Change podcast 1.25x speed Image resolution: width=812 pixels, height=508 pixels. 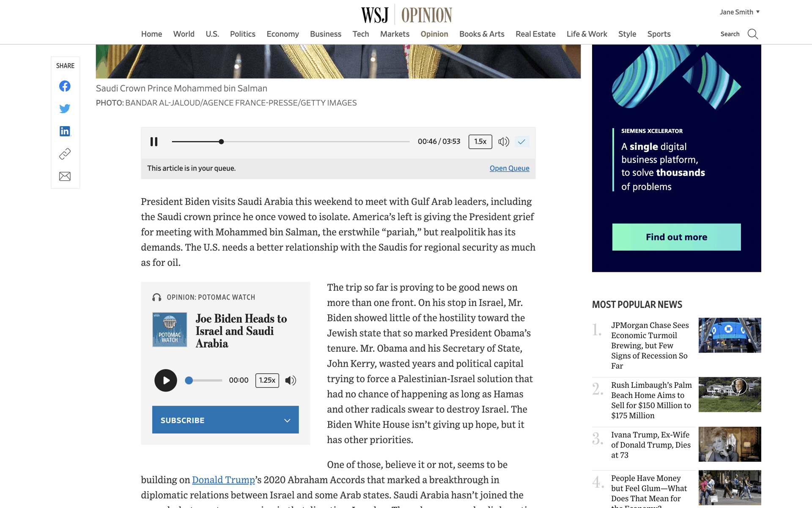click(x=267, y=380)
